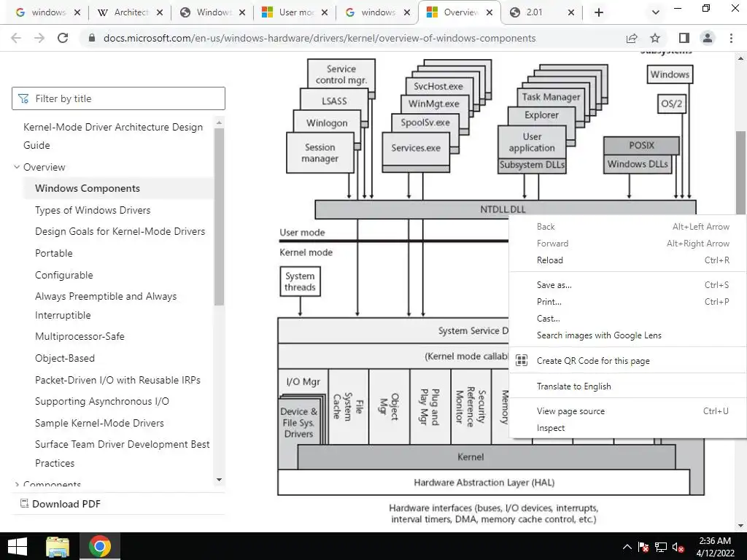Open the Configurable topic
The width and height of the screenshot is (747, 560).
(64, 275)
